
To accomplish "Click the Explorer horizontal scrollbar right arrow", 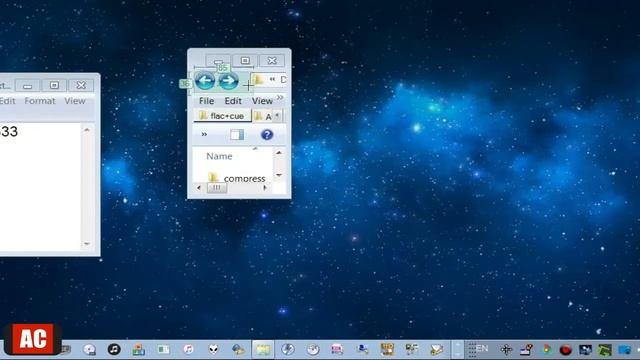I will (265, 188).
